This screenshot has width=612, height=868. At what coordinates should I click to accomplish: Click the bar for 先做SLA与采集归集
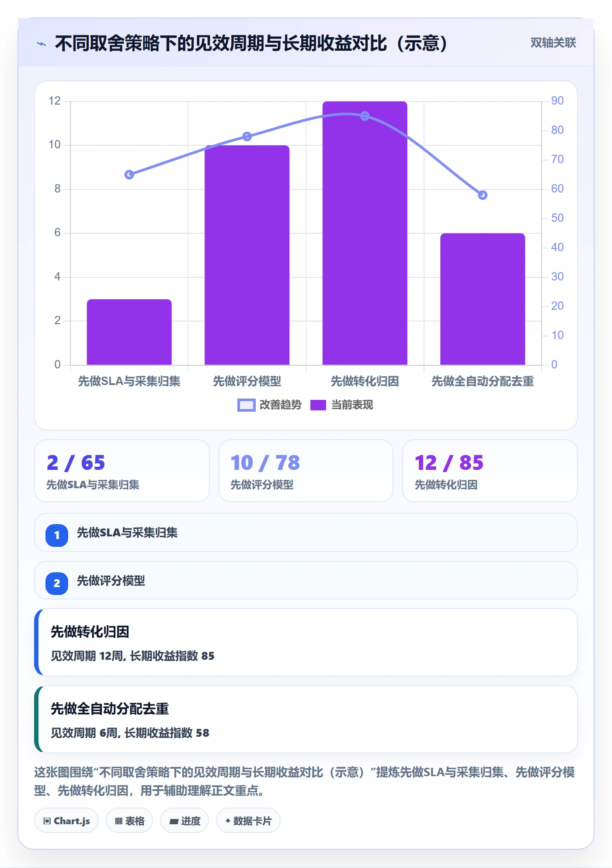[x=129, y=332]
